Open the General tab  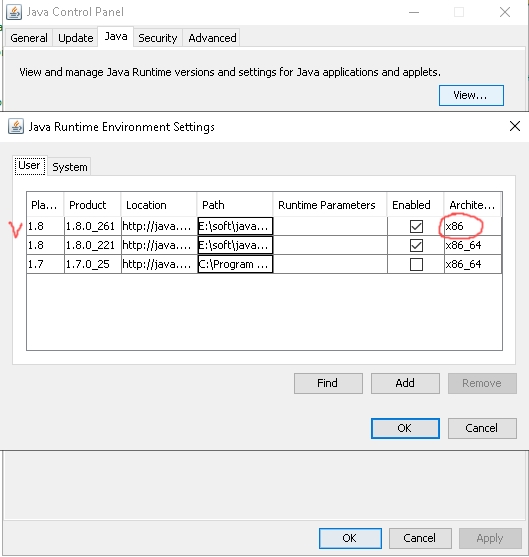pos(29,38)
